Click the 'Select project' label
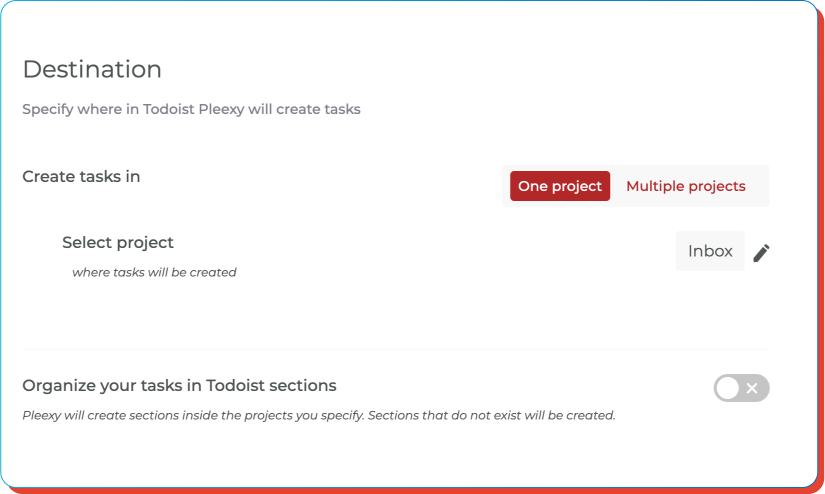Screen dimensions: 825x494 tap(118, 243)
